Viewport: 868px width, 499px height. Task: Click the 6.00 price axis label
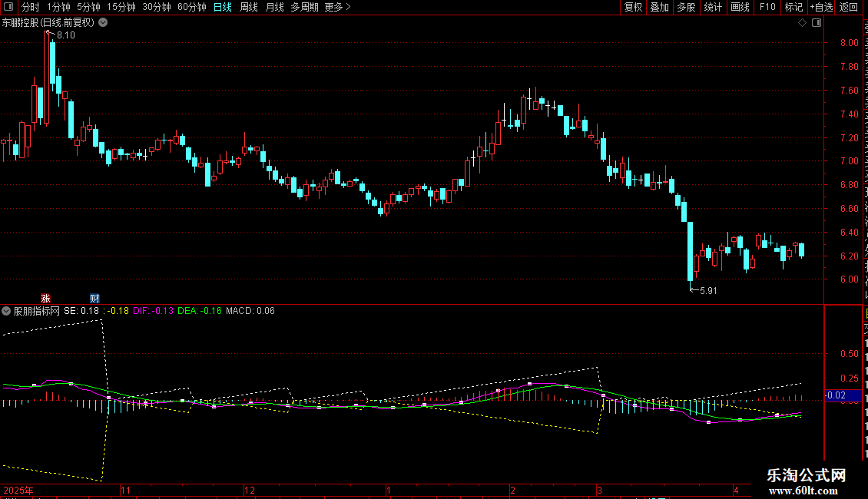pyautogui.click(x=849, y=280)
